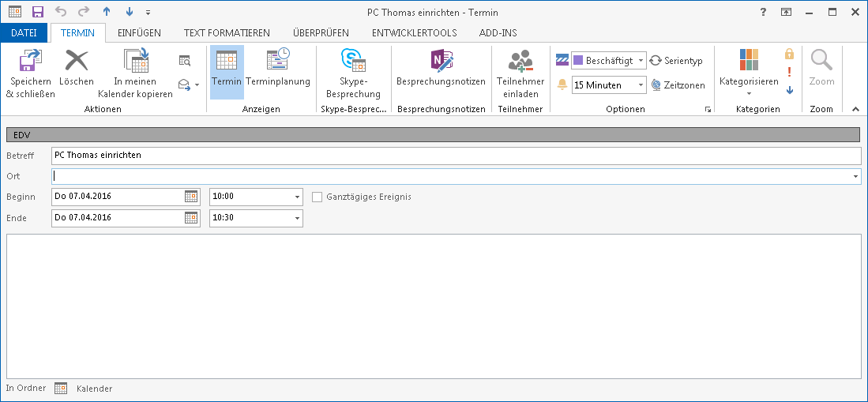Click the Serientyp recurrence button
Screen dimensions: 868x402
pyautogui.click(x=676, y=61)
